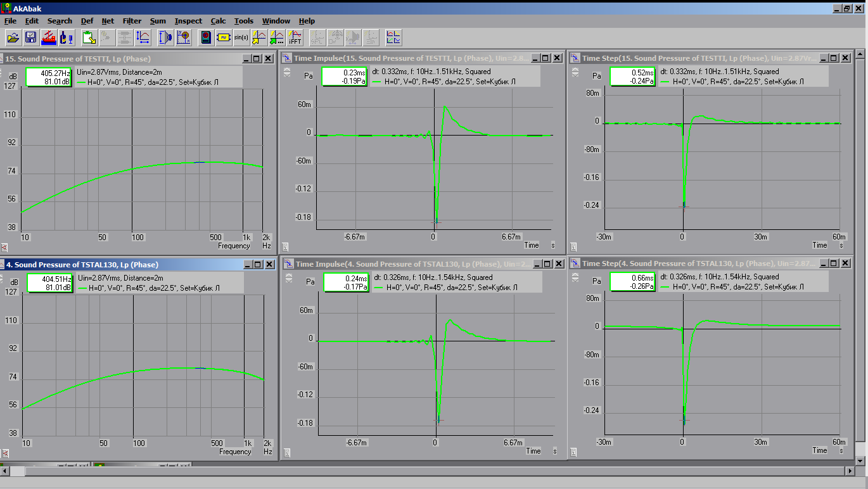
Task: Click legend line in TESTTI Sound Pressure window
Action: click(x=148, y=82)
